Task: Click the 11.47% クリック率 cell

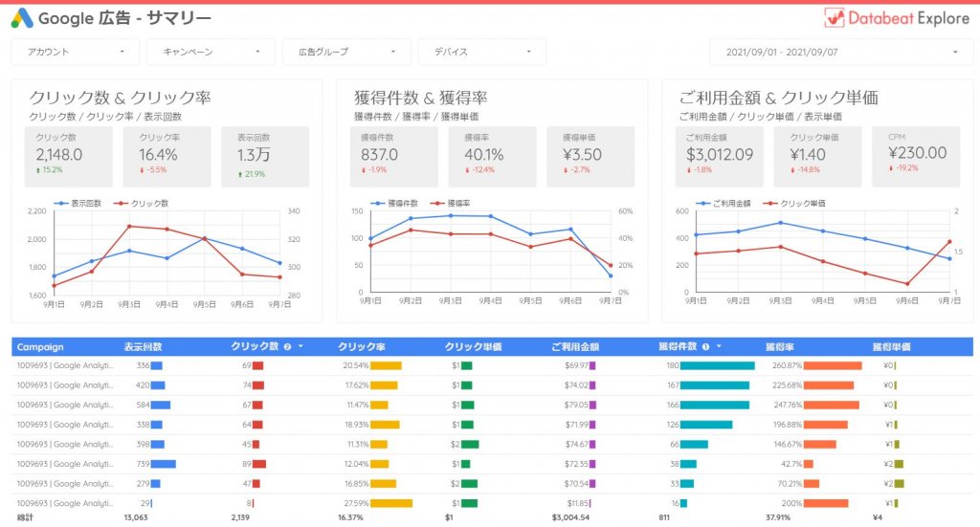Action: (x=358, y=405)
